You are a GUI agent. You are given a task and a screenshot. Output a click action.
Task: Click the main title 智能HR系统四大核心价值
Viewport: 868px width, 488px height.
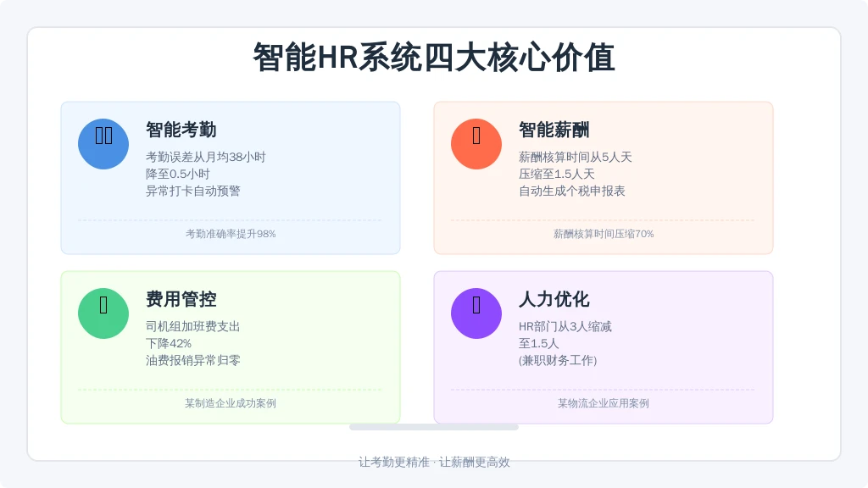click(434, 58)
